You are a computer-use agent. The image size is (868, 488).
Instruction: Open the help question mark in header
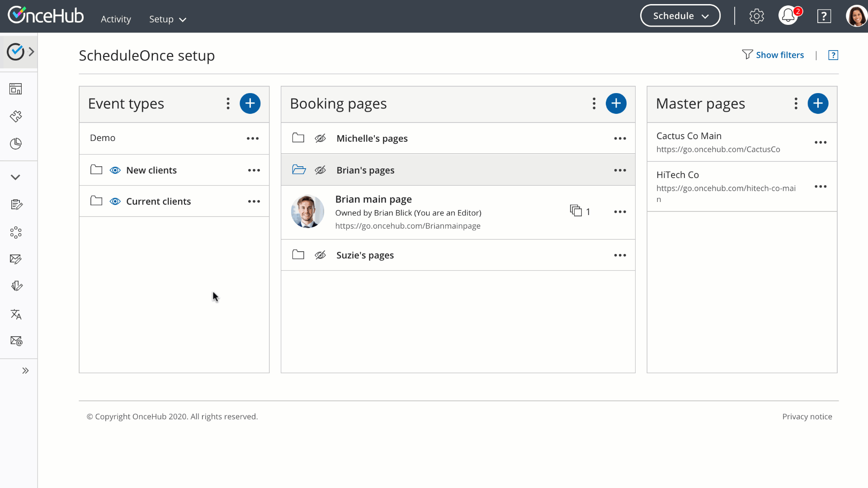(x=824, y=16)
